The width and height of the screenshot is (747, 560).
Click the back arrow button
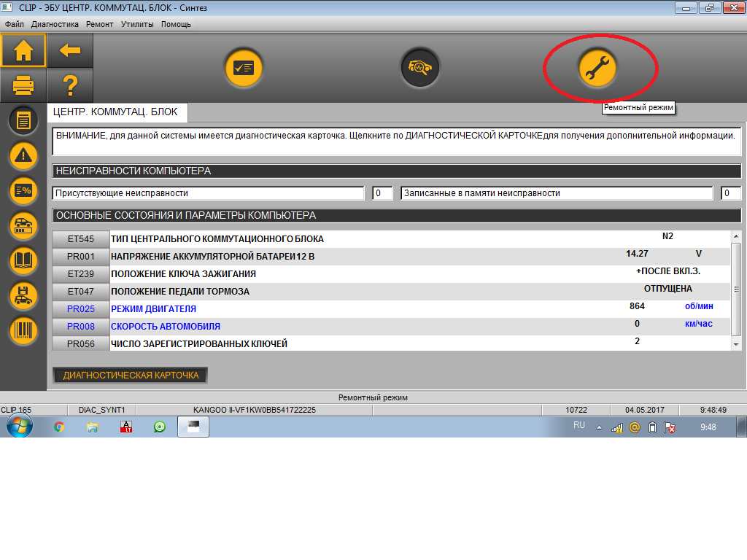70,50
